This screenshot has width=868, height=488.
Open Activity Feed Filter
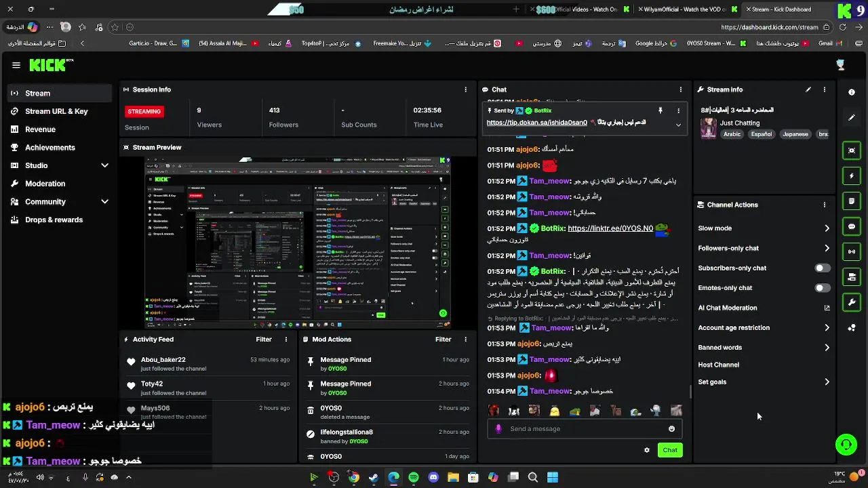pyautogui.click(x=264, y=340)
